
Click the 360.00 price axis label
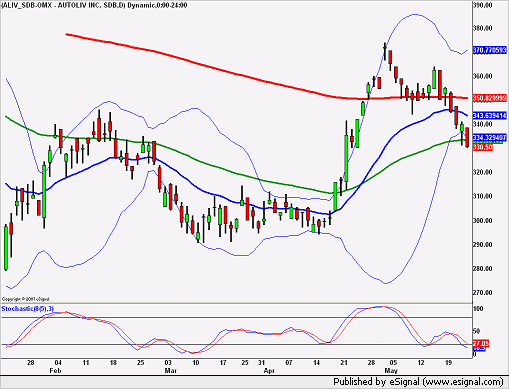(483, 76)
